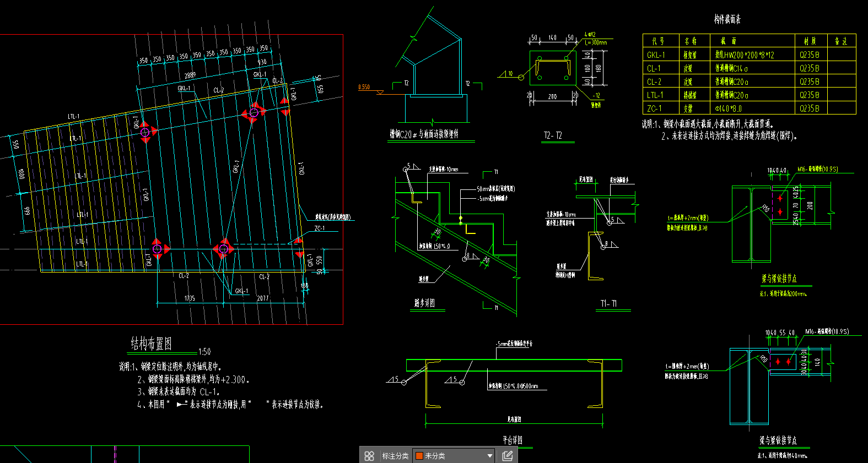This screenshot has width=868, height=463.
Task: Select the GKL-1 cell in the section table
Action: tap(656, 55)
